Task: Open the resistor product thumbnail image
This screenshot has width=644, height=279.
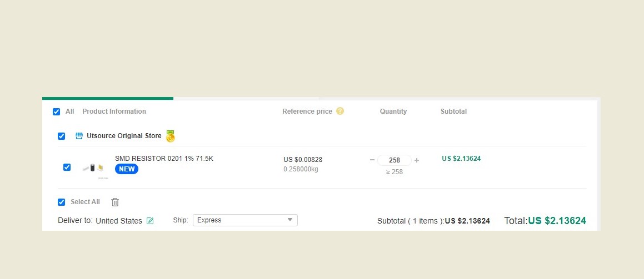Action: click(93, 168)
